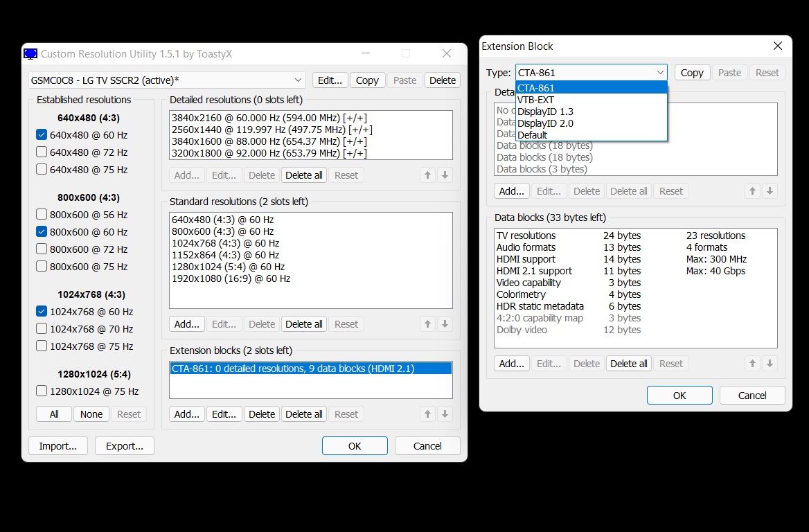This screenshot has height=532, width=809.
Task: Choose DisplayID 2.0 from Type list
Action: (592, 123)
